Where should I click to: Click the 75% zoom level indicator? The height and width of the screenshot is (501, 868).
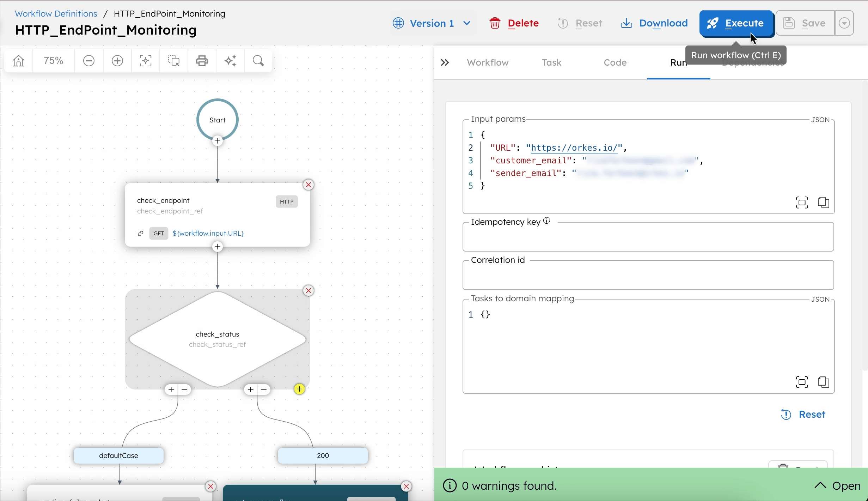(54, 61)
